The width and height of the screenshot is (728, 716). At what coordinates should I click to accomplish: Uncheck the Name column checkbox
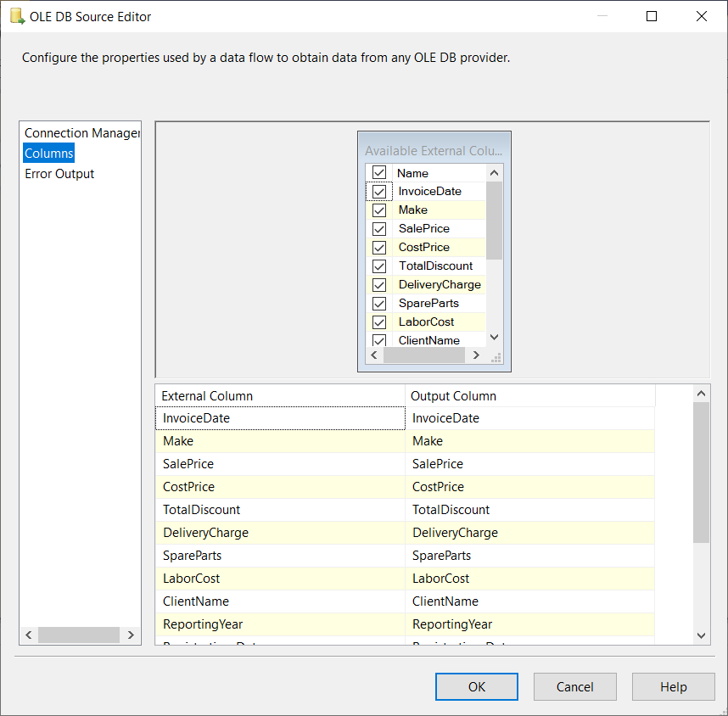(378, 172)
